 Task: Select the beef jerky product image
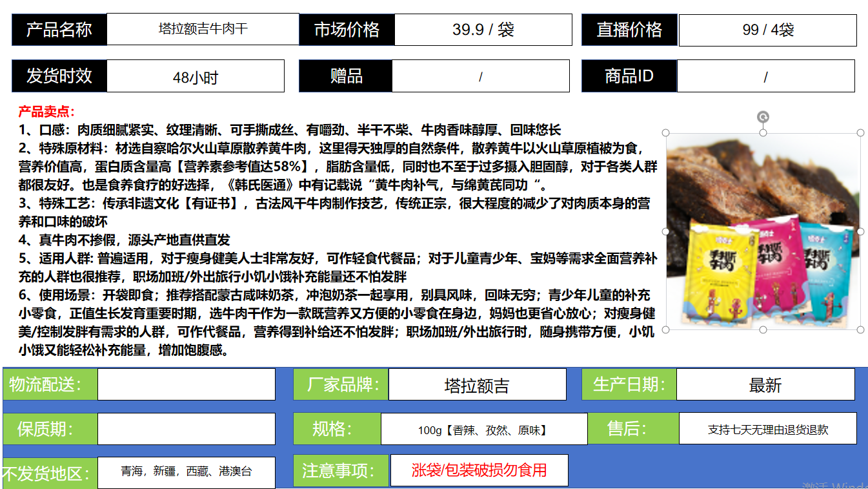tap(763, 231)
